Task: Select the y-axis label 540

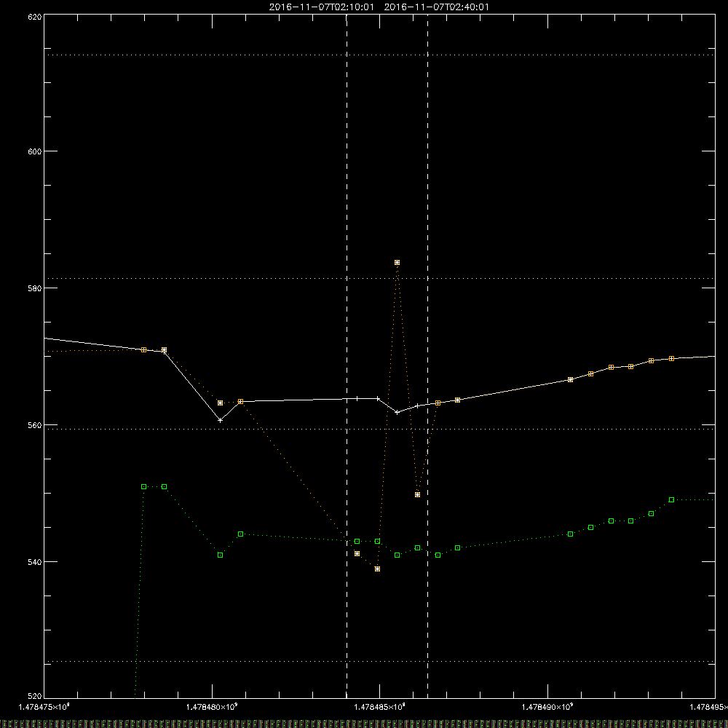Action: pos(35,562)
